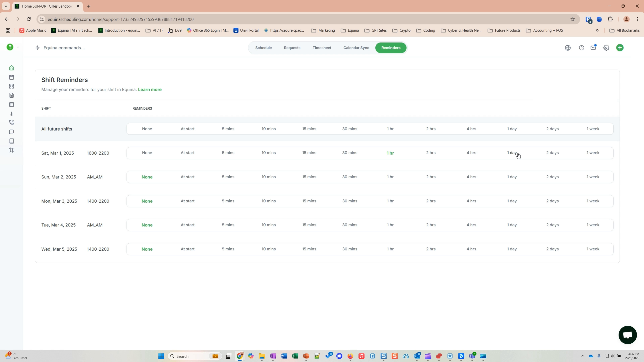Open the calendar icon in the sidebar

[12, 77]
